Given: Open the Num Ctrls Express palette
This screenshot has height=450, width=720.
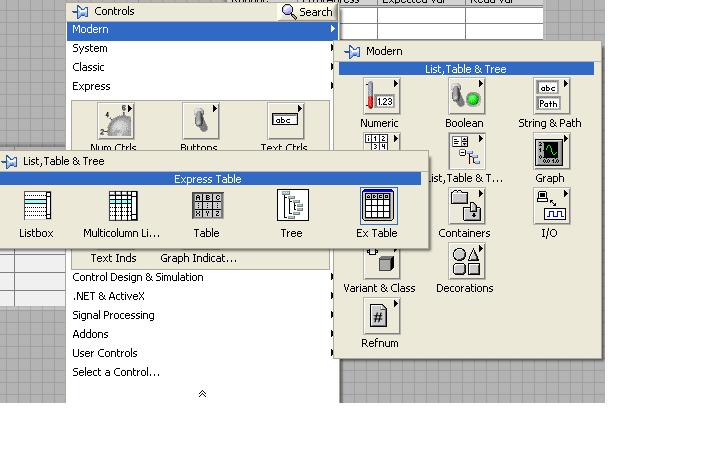Looking at the screenshot, I should [115, 121].
